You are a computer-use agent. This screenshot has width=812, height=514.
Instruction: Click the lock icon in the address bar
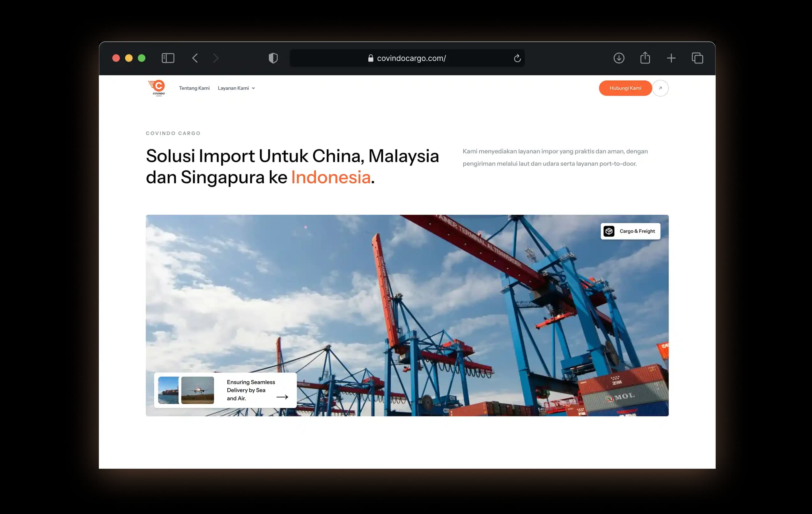371,58
